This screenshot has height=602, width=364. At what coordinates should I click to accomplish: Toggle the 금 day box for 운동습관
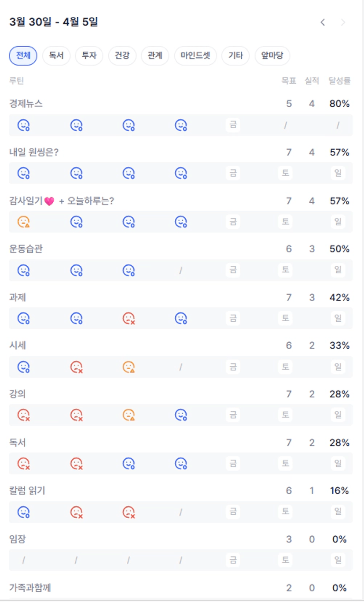pyautogui.click(x=233, y=270)
